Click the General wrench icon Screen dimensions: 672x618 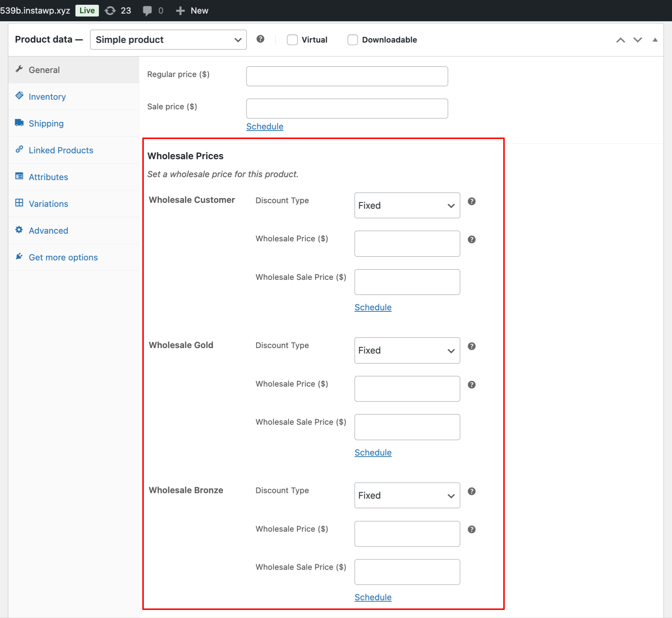pos(19,69)
